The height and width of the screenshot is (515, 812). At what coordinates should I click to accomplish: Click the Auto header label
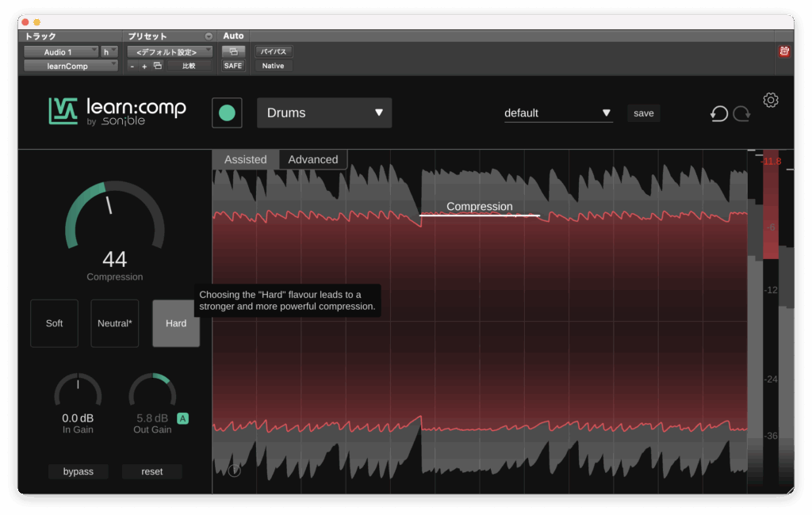[233, 36]
